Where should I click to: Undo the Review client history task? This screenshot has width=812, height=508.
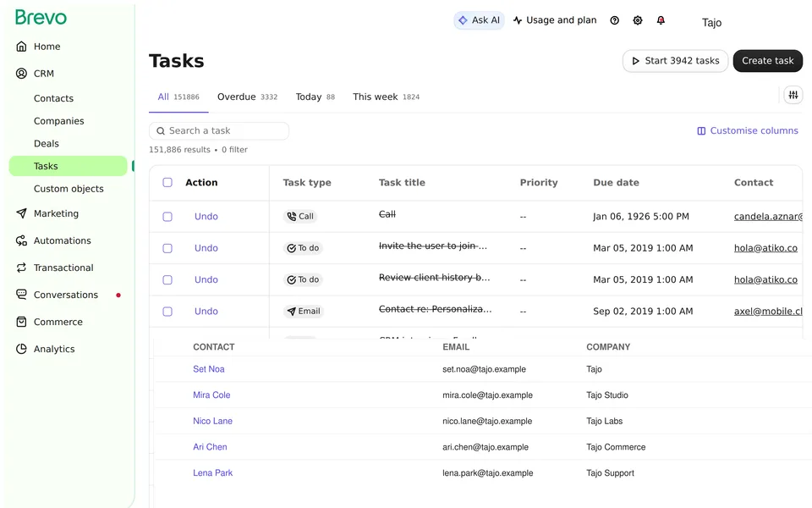pos(206,279)
